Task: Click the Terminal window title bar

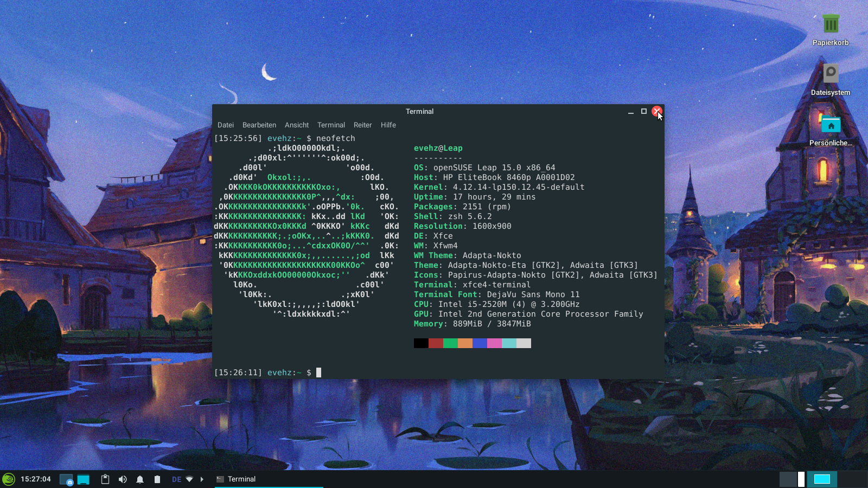Action: click(420, 112)
